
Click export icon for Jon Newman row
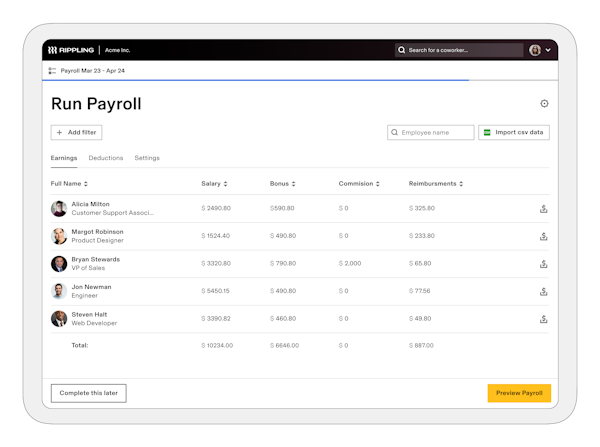click(x=544, y=292)
